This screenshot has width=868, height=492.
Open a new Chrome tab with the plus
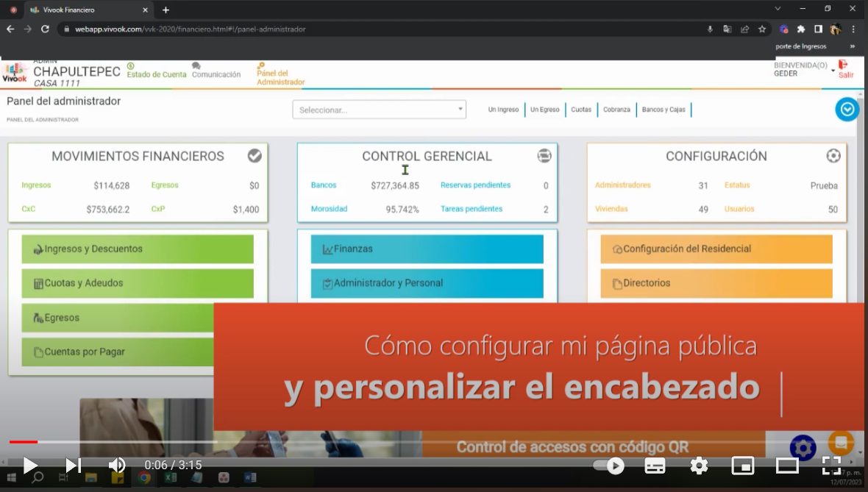point(166,10)
